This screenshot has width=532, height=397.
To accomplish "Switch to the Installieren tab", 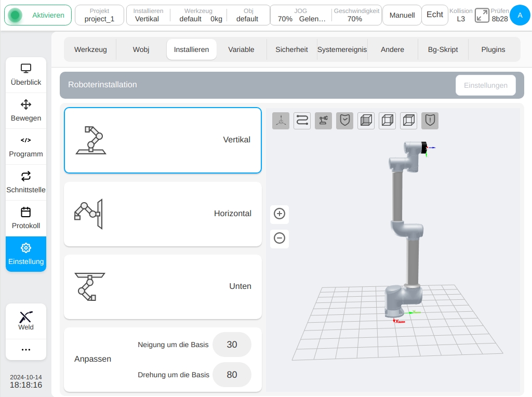I will (191, 49).
